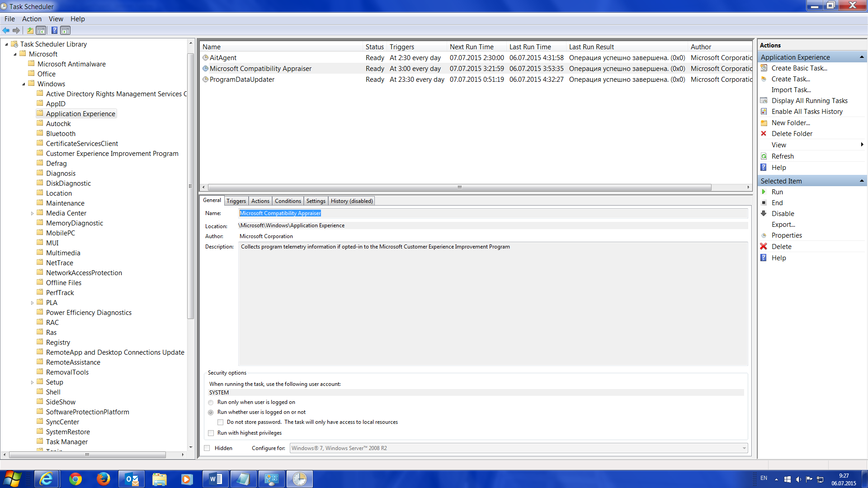Collapse the Application Experience actions section

tap(862, 57)
